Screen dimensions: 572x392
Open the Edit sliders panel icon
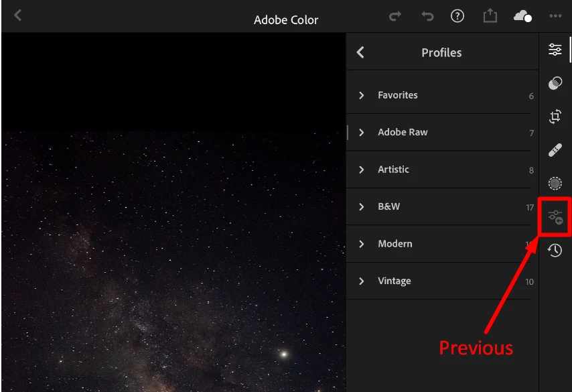tap(555, 50)
